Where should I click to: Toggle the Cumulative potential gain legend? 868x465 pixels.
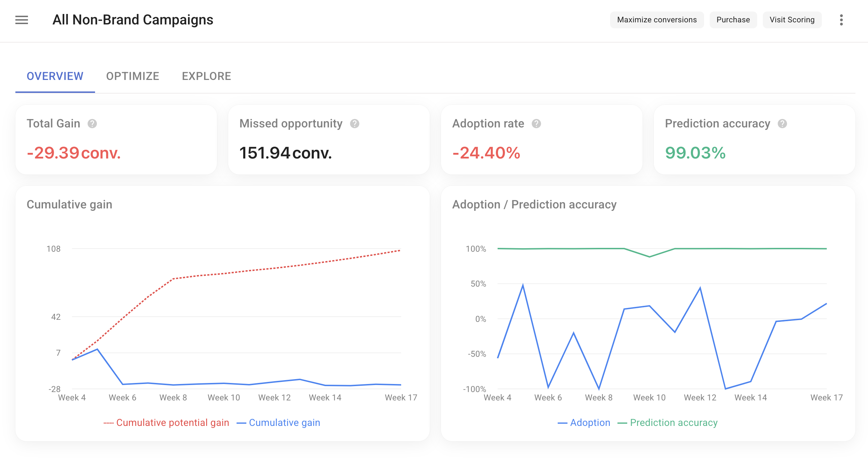click(166, 422)
